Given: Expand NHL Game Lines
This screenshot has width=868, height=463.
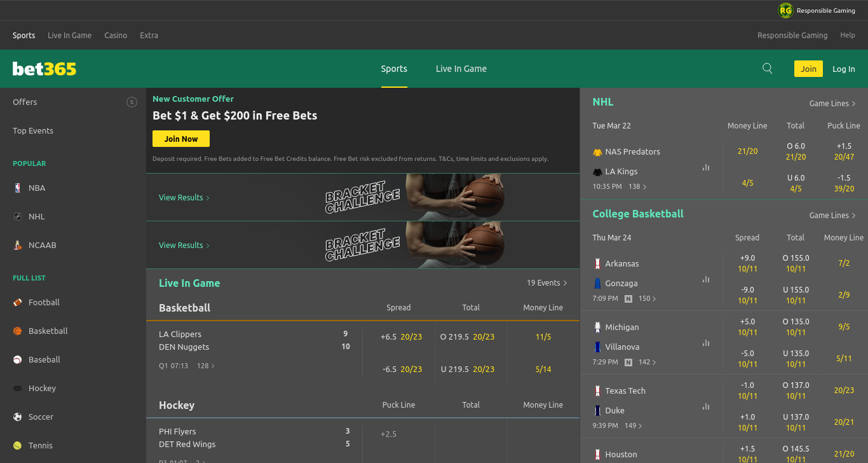Looking at the screenshot, I should pyautogui.click(x=832, y=103).
